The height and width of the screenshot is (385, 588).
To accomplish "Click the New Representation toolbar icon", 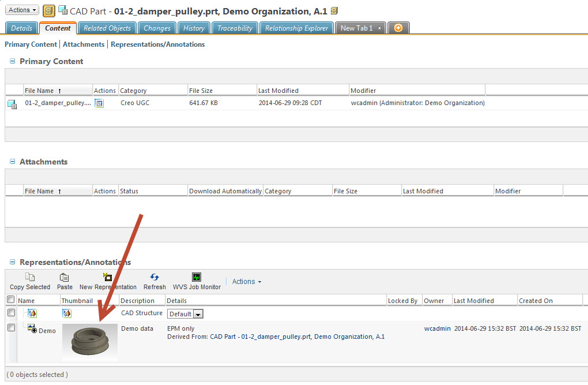I will coord(108,277).
